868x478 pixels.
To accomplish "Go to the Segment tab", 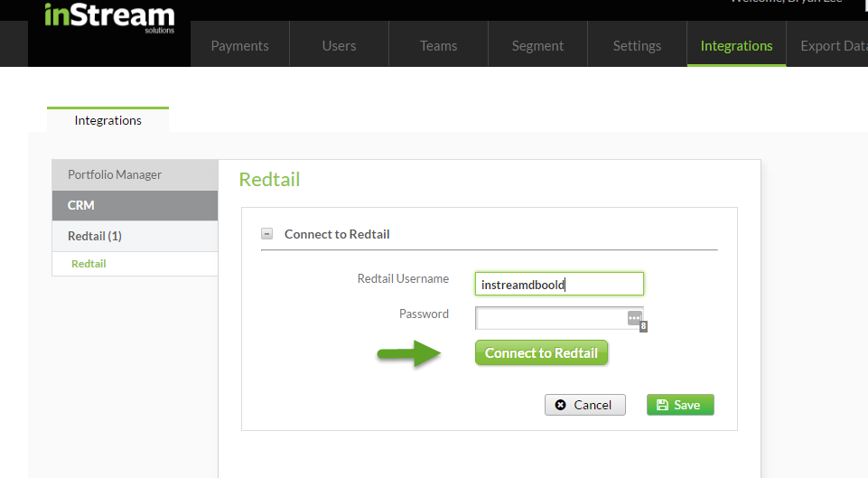I will (x=537, y=45).
